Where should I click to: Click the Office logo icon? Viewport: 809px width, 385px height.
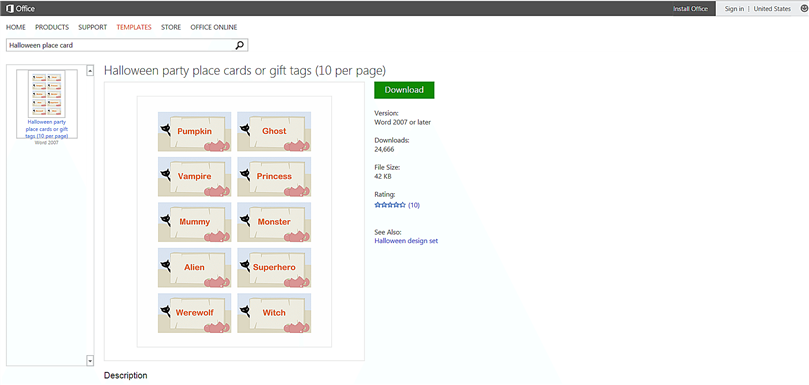(x=9, y=8)
